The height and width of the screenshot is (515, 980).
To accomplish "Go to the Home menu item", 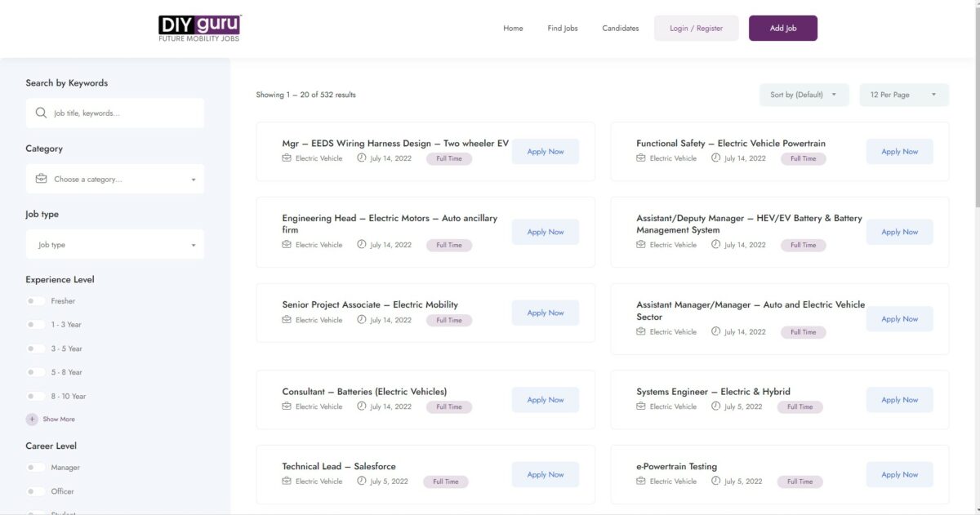I will (513, 29).
